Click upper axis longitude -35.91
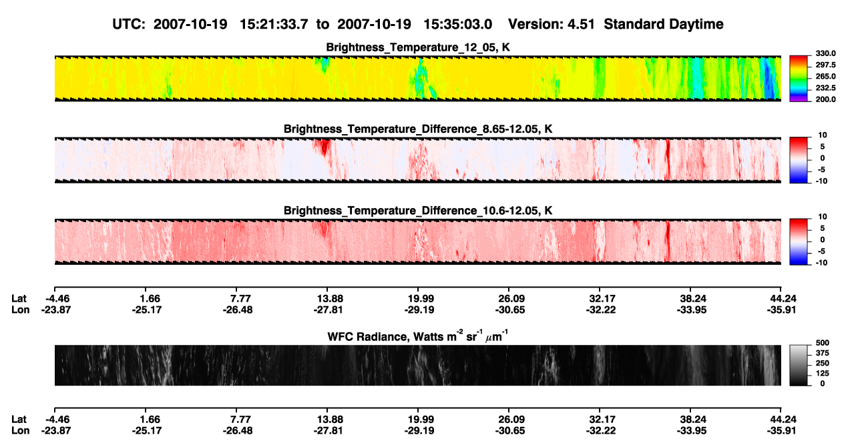 coord(782,310)
